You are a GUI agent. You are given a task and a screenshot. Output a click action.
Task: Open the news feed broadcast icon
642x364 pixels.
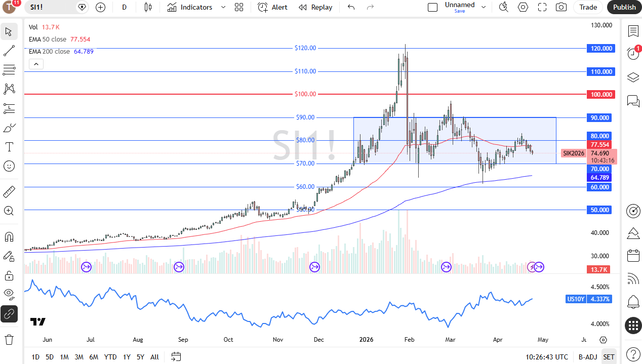coord(633,278)
